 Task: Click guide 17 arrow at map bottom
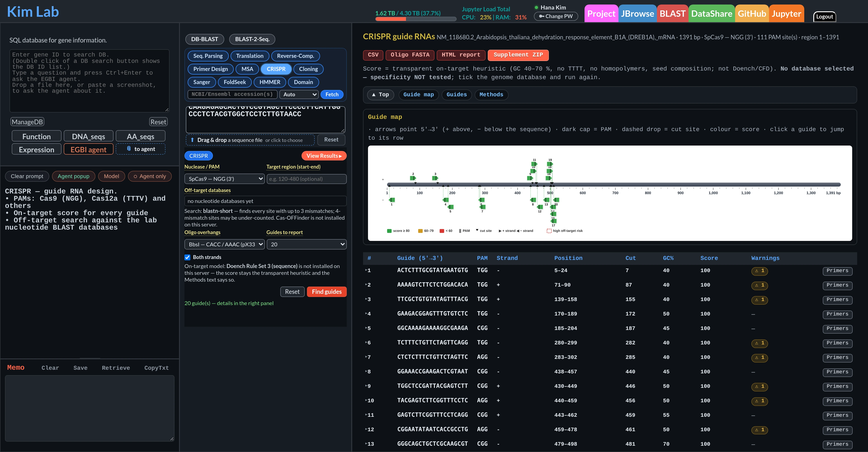(x=553, y=221)
